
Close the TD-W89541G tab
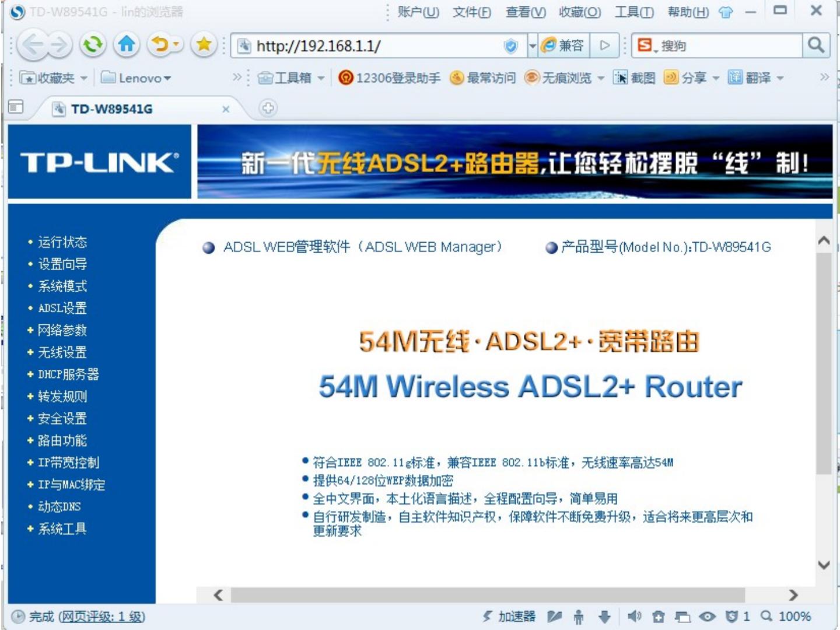point(226,109)
